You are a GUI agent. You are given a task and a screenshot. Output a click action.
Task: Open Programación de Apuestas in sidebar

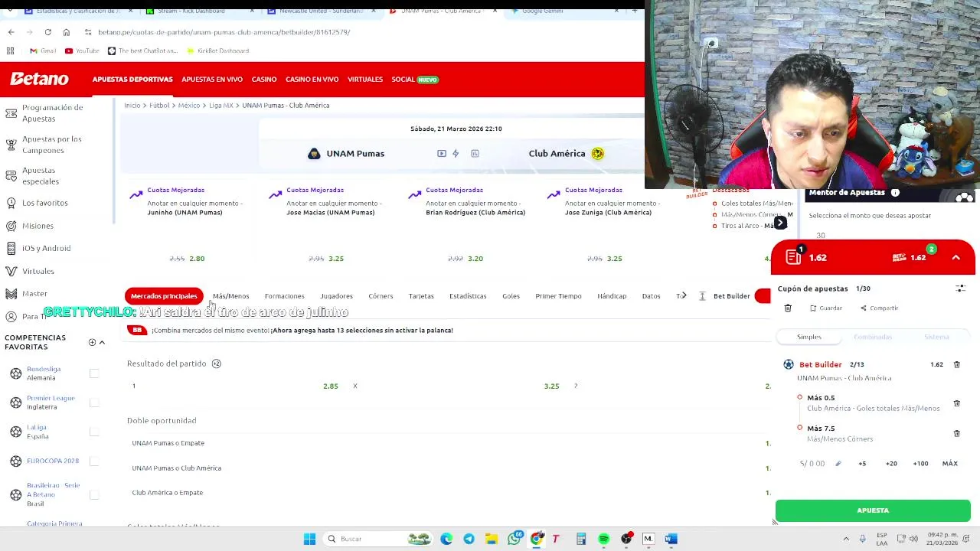click(x=52, y=113)
